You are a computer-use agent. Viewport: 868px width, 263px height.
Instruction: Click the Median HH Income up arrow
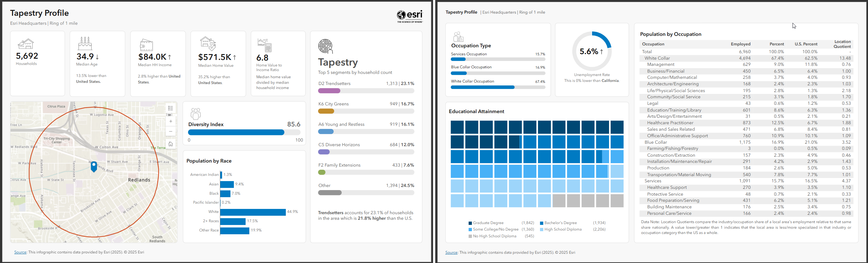[x=170, y=57]
